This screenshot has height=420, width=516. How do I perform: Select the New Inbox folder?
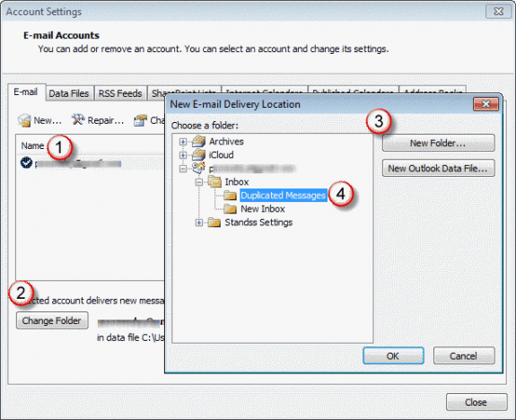(x=263, y=209)
